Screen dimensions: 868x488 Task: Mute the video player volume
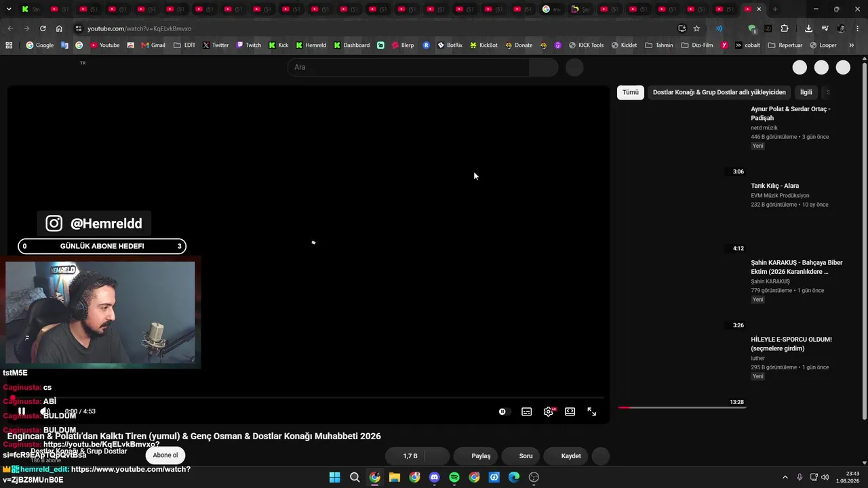45,411
